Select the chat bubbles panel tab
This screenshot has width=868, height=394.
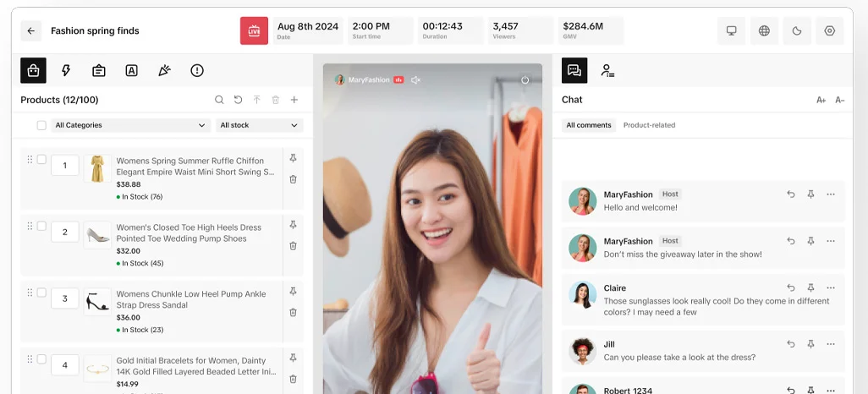574,70
